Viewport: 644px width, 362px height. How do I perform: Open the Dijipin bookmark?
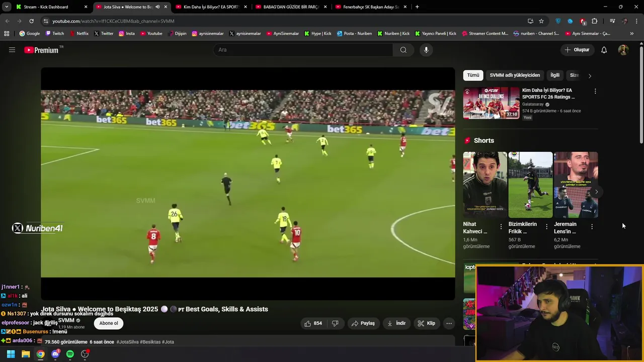[x=177, y=34]
